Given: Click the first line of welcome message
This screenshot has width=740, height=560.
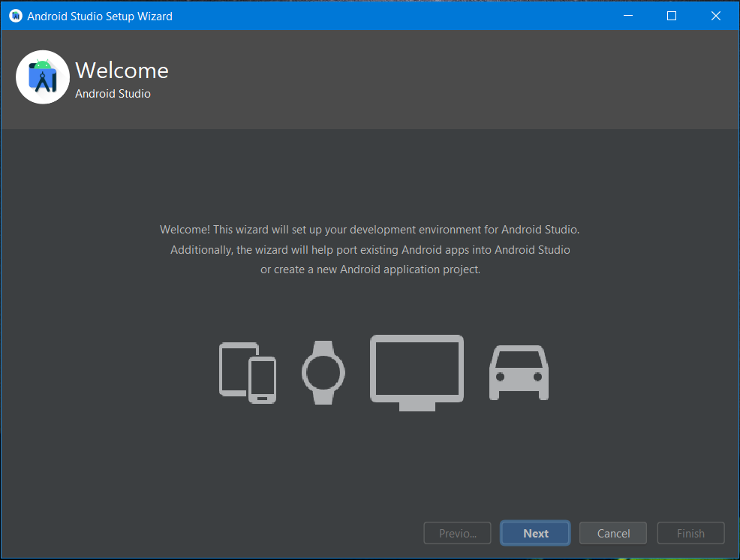Looking at the screenshot, I should 369,230.
